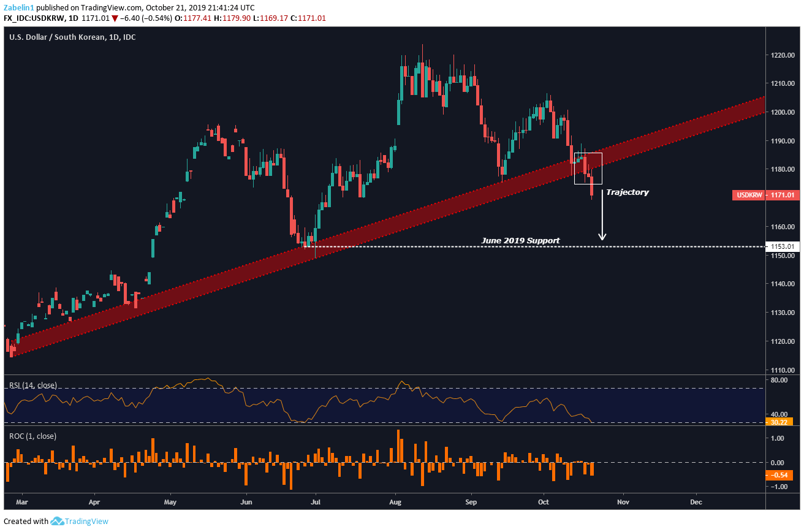Viewport: 804px width, 532px height.
Task: Click the 'Apr' label on time axis
Action: click(x=95, y=502)
